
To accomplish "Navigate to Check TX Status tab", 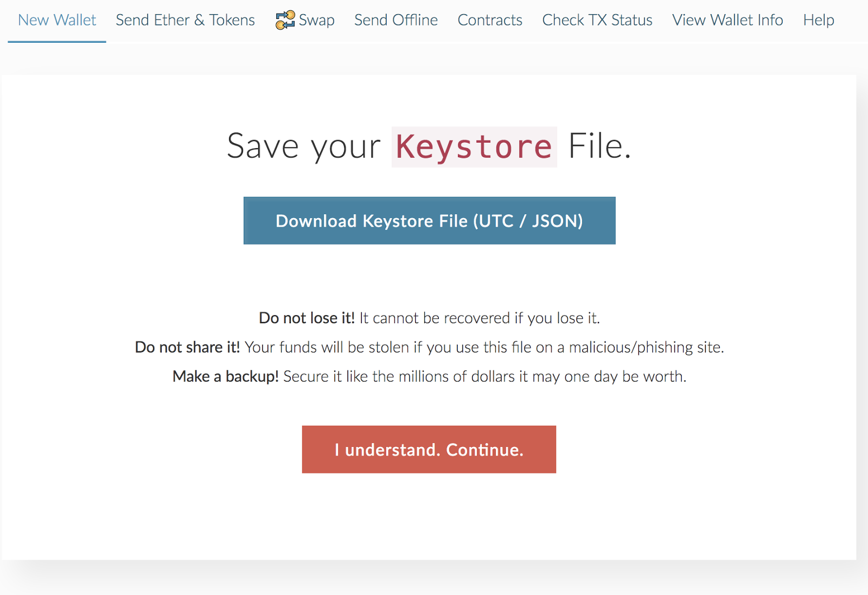I will point(597,20).
